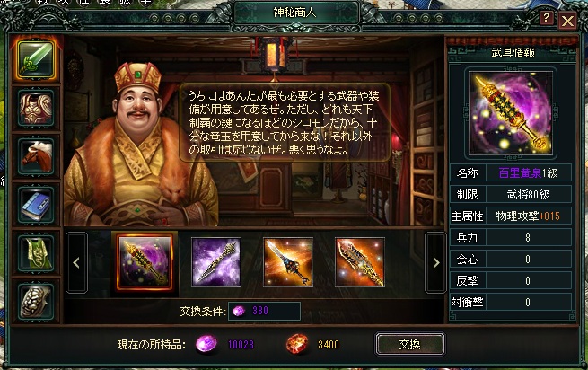Show previous weapons with left arrow
Screen dimensions: 588x370
click(76, 262)
